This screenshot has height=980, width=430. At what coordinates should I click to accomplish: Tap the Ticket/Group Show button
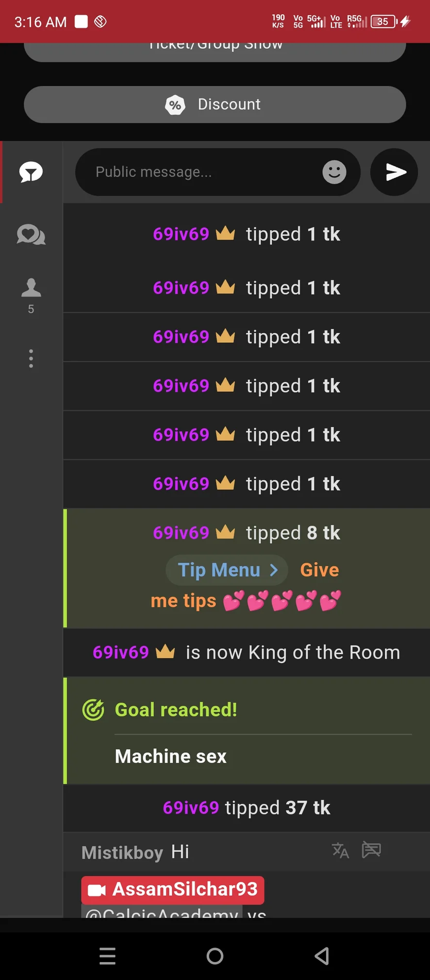(x=215, y=51)
